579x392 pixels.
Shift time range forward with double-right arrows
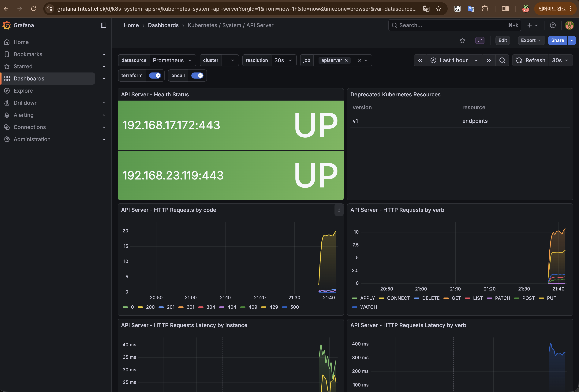pyautogui.click(x=489, y=60)
